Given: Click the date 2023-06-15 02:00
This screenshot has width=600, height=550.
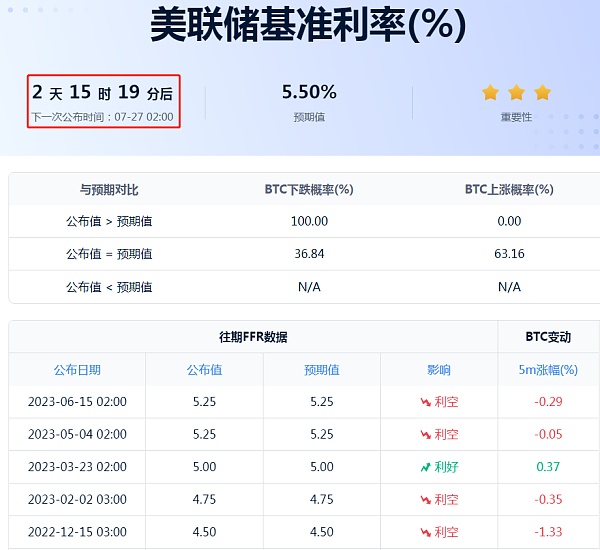Looking at the screenshot, I should pos(77,402).
